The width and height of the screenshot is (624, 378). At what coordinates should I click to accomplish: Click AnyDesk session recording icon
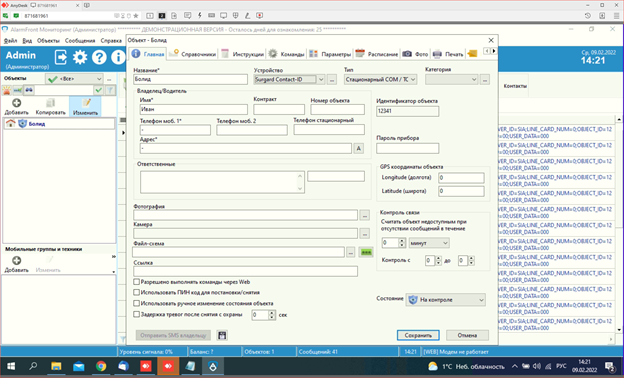tap(259, 16)
